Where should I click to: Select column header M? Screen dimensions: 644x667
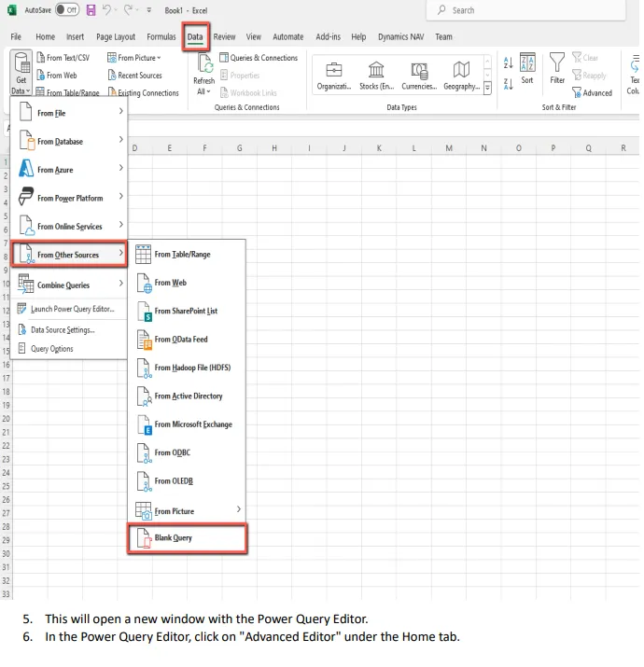[x=449, y=148]
